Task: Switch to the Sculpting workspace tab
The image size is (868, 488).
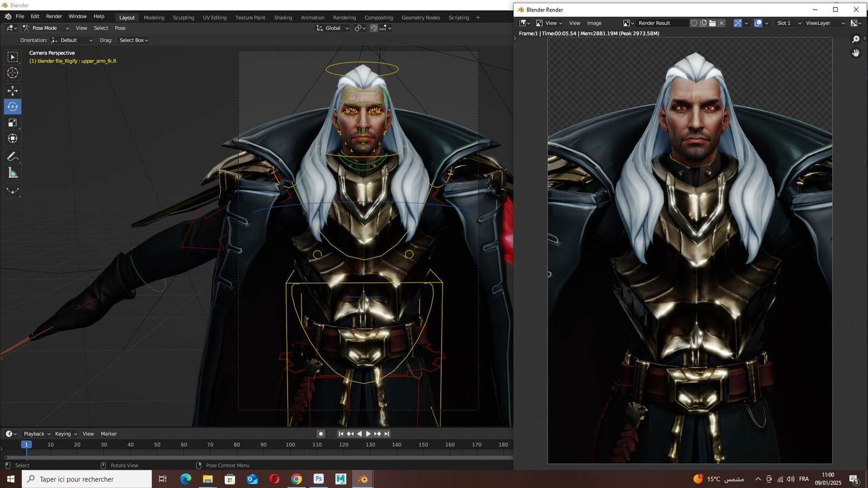Action: (x=183, y=17)
